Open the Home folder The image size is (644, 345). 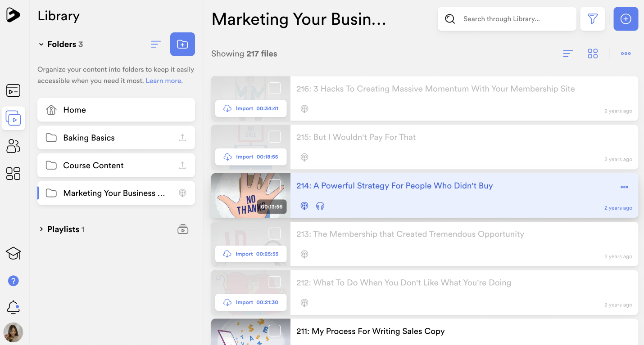pos(116,110)
